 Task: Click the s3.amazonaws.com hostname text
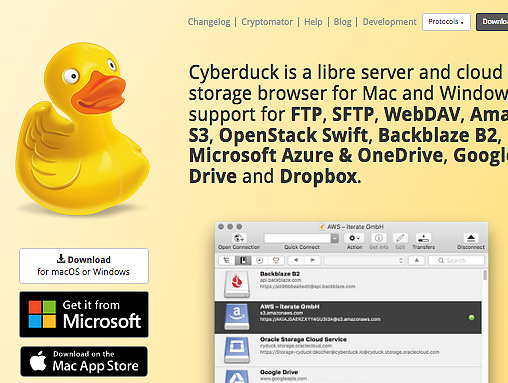pos(282,313)
